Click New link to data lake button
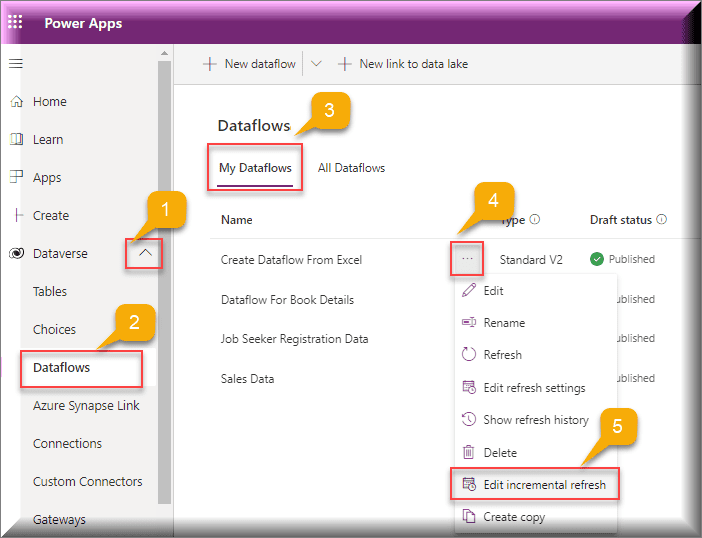Screen dimensions: 702x538 [403, 64]
